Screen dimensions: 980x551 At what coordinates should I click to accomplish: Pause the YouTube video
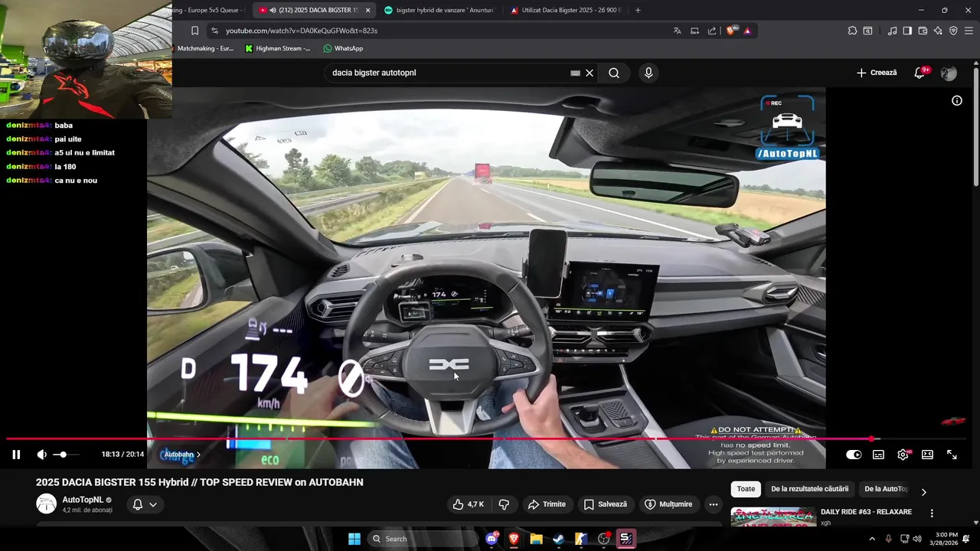click(x=16, y=455)
